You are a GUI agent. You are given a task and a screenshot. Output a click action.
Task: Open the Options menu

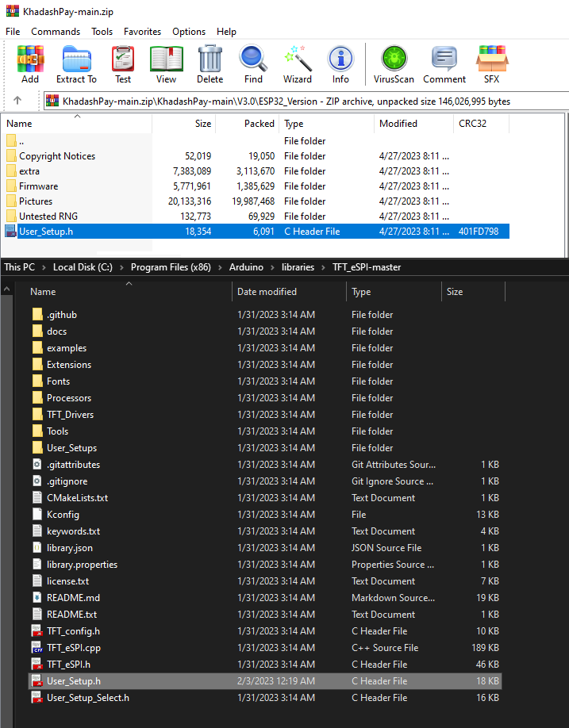(189, 32)
